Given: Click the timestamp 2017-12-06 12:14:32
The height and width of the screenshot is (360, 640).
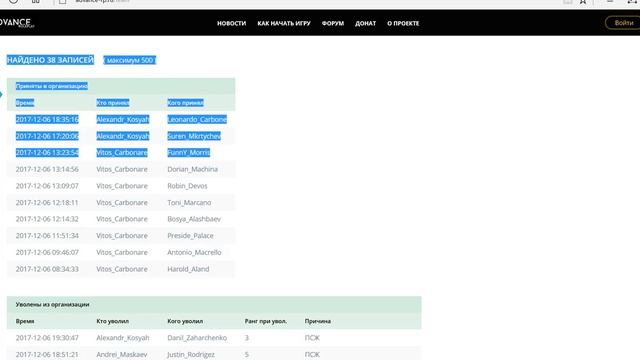Looking at the screenshot, I should click(x=47, y=219).
